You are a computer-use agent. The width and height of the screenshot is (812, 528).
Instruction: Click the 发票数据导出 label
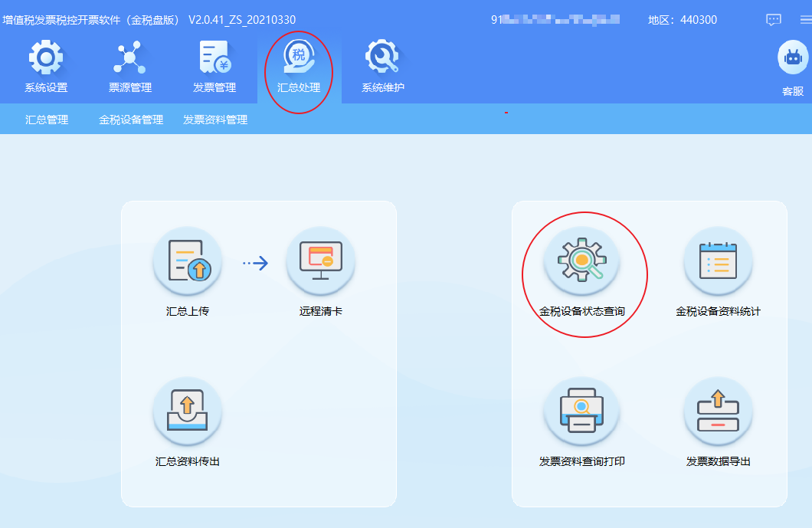[x=719, y=461]
